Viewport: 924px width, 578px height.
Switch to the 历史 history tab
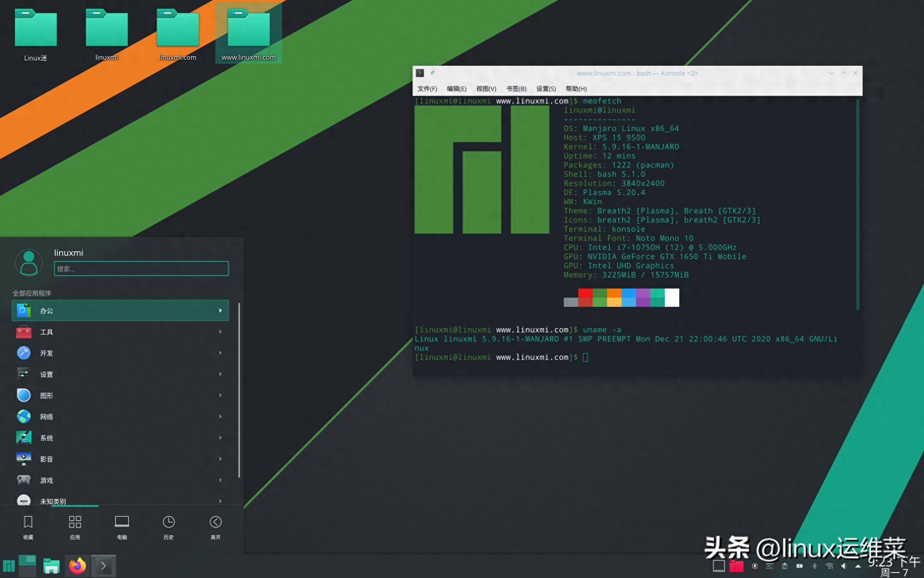168,527
